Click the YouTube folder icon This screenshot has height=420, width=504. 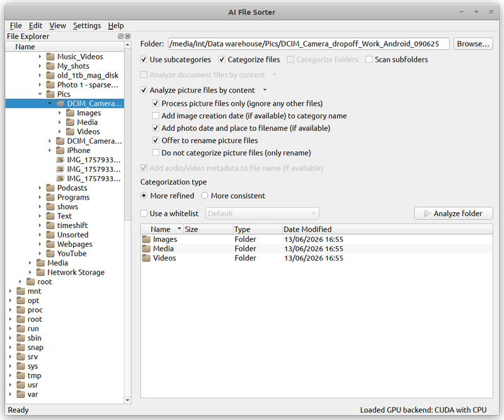[50, 253]
